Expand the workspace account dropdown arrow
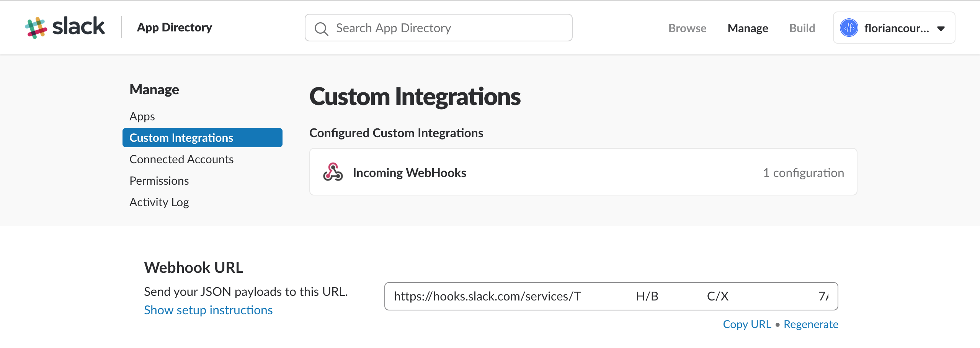980x348 pixels. click(941, 28)
